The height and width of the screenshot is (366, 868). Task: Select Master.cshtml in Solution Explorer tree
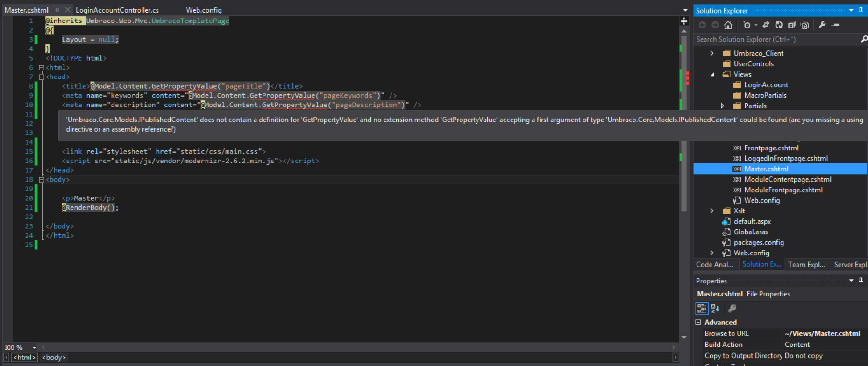click(766, 169)
